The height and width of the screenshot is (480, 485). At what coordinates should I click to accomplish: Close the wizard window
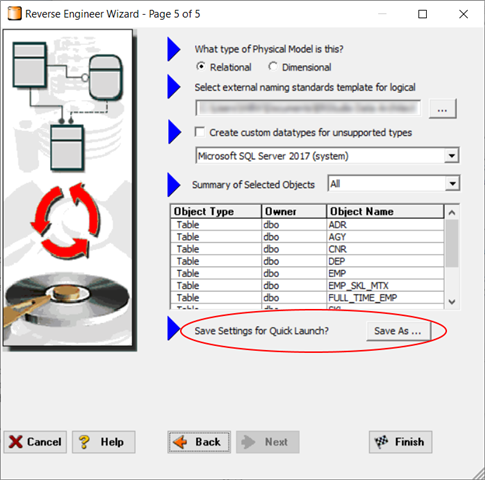point(463,14)
